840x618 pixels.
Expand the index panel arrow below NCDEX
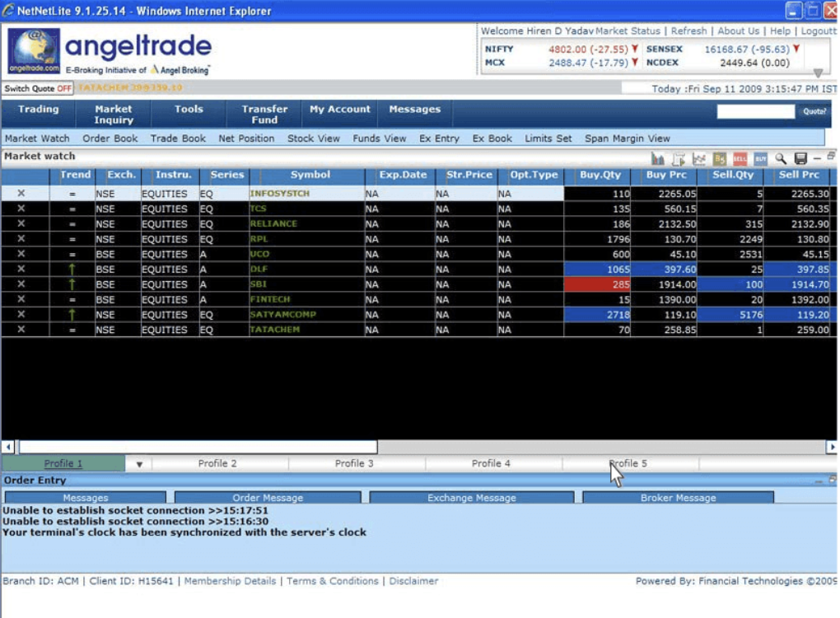point(818,73)
